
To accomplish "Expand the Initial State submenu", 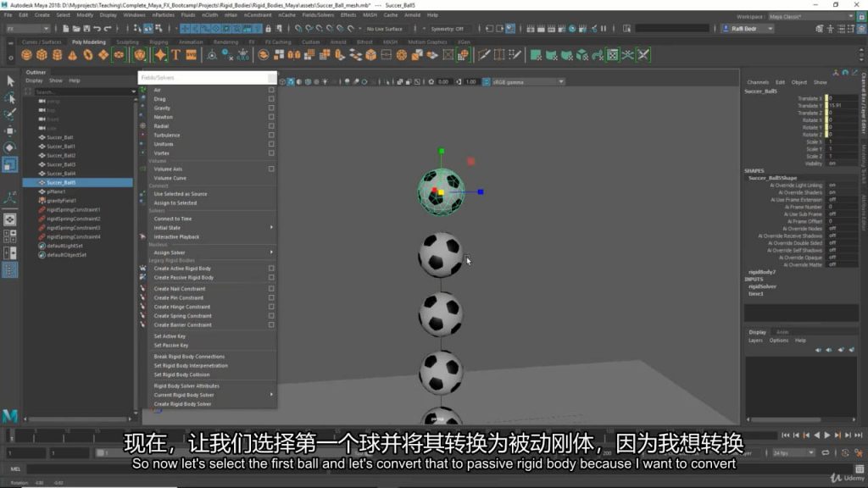I will point(213,227).
